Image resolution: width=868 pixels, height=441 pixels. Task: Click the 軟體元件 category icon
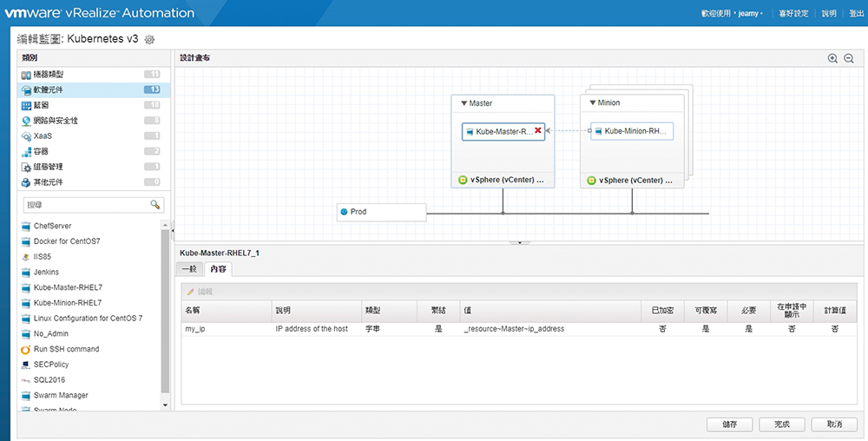click(x=26, y=89)
